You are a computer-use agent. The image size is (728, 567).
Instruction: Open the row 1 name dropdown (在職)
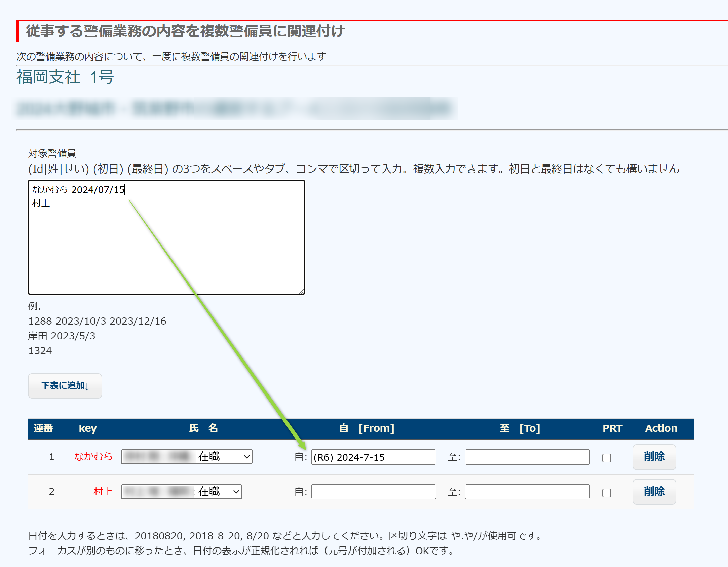pyautogui.click(x=187, y=457)
